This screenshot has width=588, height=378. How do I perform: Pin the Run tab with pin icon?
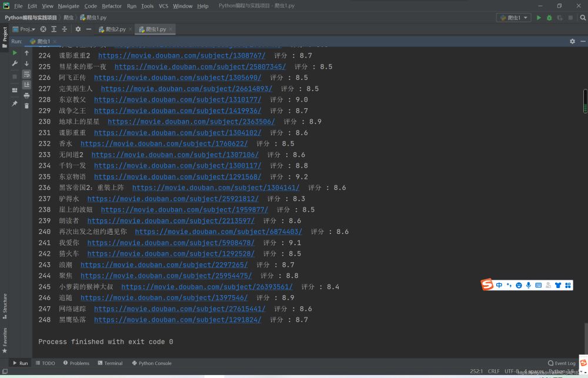tap(15, 103)
